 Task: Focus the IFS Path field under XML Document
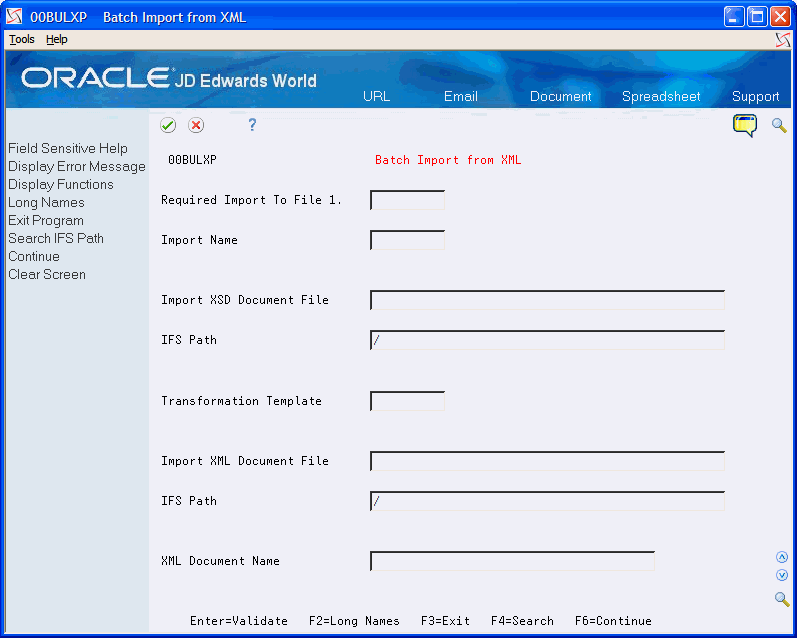547,501
